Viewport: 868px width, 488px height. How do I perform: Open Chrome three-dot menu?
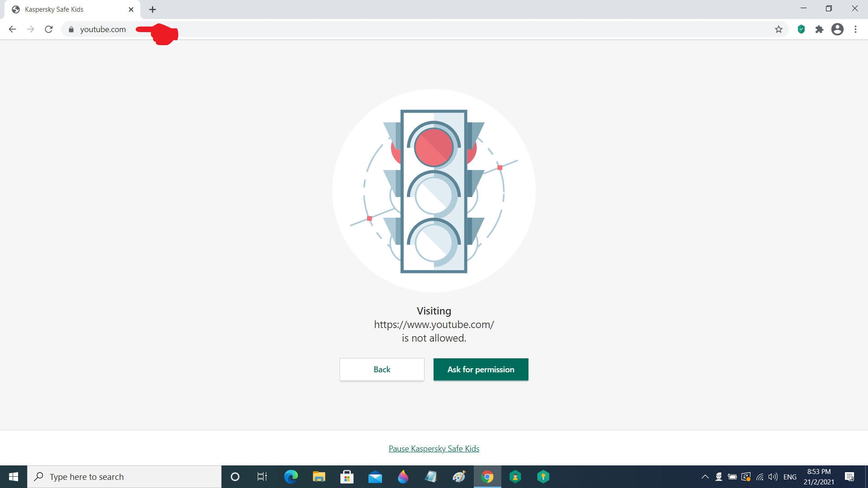pos(855,29)
